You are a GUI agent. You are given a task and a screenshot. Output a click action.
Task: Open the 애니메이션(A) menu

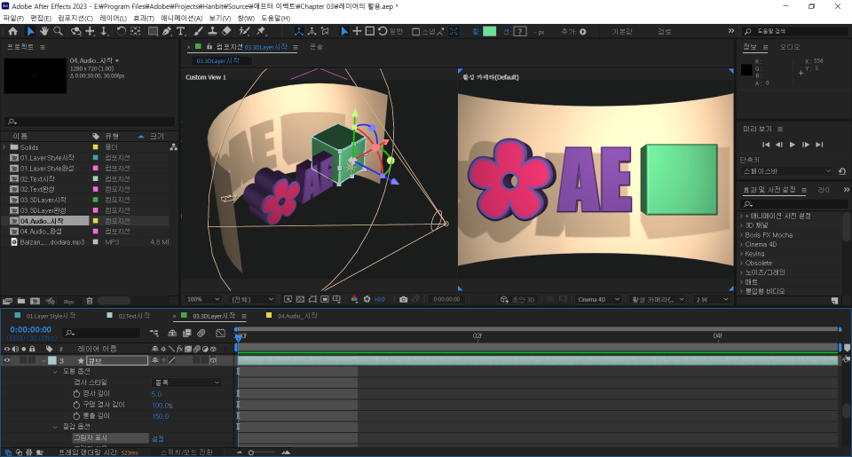click(181, 18)
